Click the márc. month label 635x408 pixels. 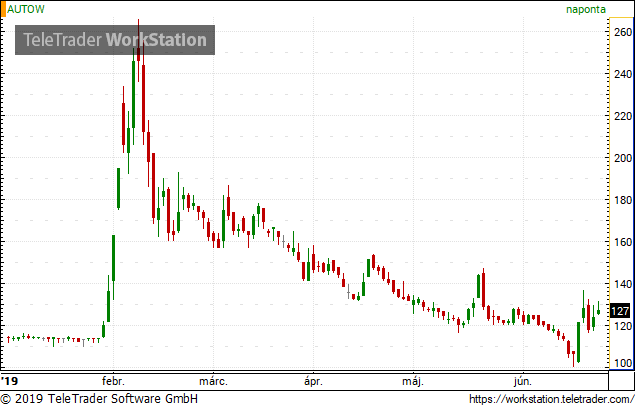coord(213,381)
